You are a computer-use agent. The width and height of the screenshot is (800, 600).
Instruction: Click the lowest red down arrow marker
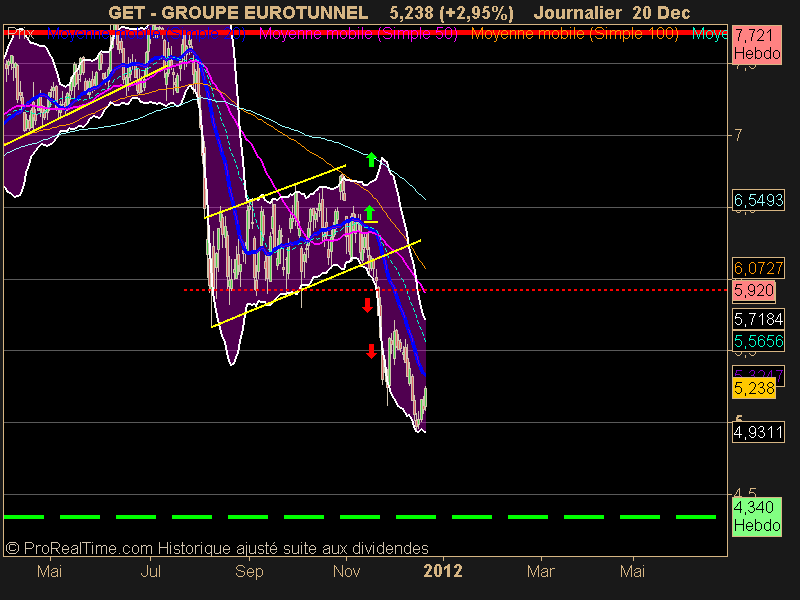click(371, 351)
